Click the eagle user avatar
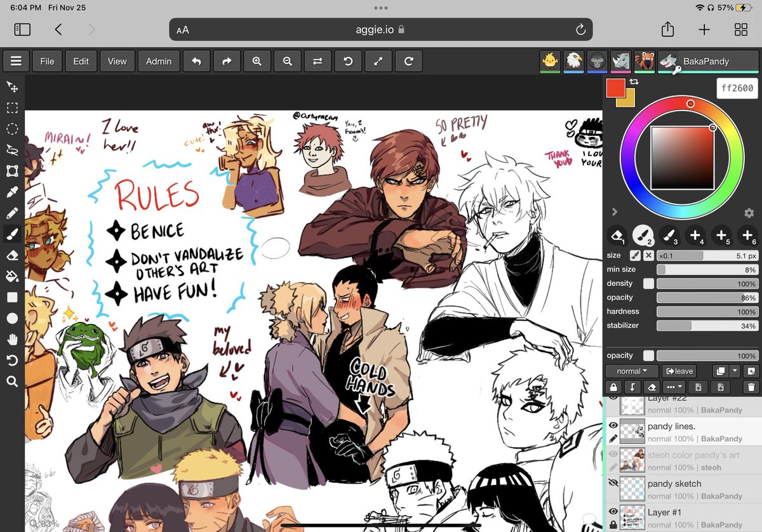This screenshot has width=762, height=532. [573, 62]
